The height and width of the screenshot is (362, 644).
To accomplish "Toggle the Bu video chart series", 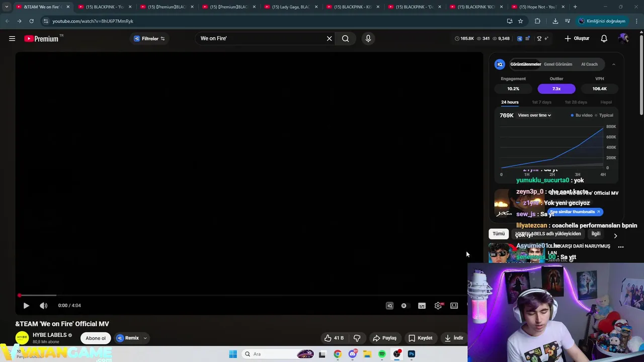I will point(582,116).
